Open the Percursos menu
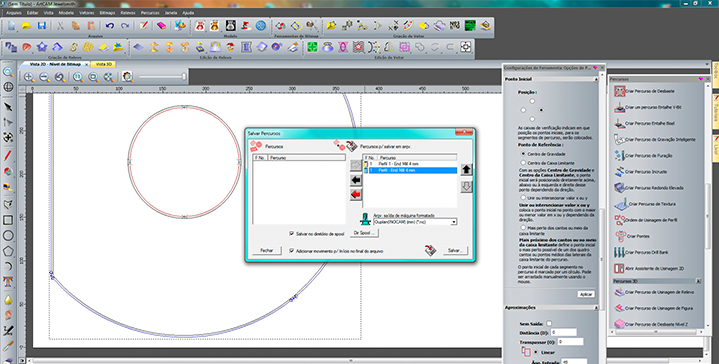The image size is (719, 364). click(x=150, y=13)
